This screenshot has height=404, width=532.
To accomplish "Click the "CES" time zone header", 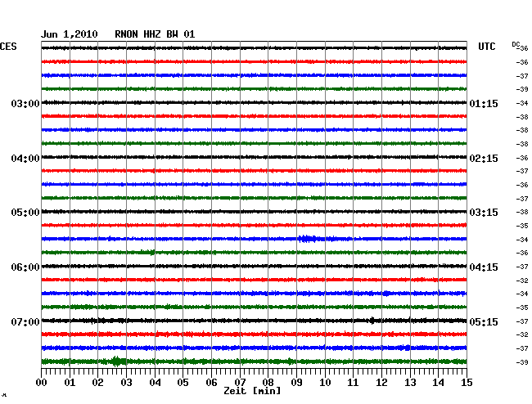I will pos(8,47).
